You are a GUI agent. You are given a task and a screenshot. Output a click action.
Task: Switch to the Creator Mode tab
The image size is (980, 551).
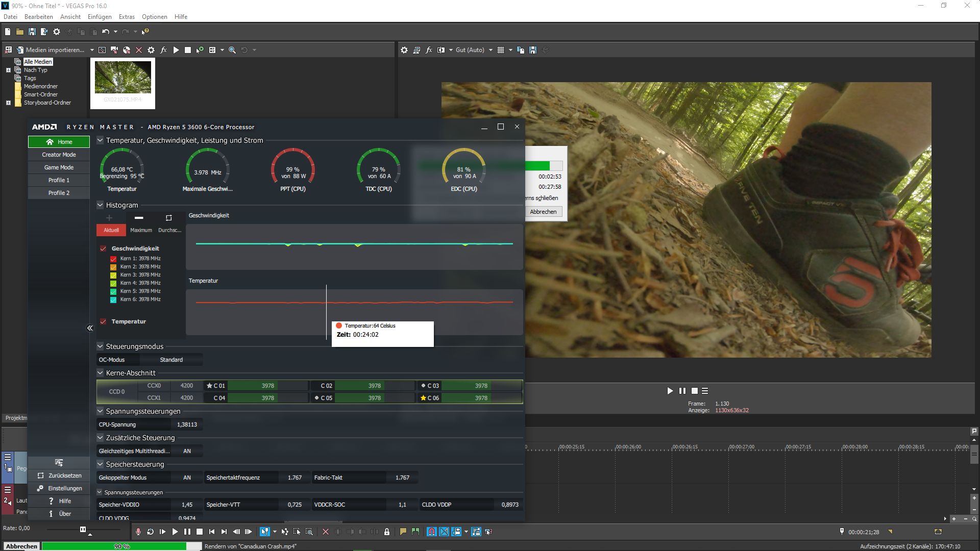tap(59, 155)
